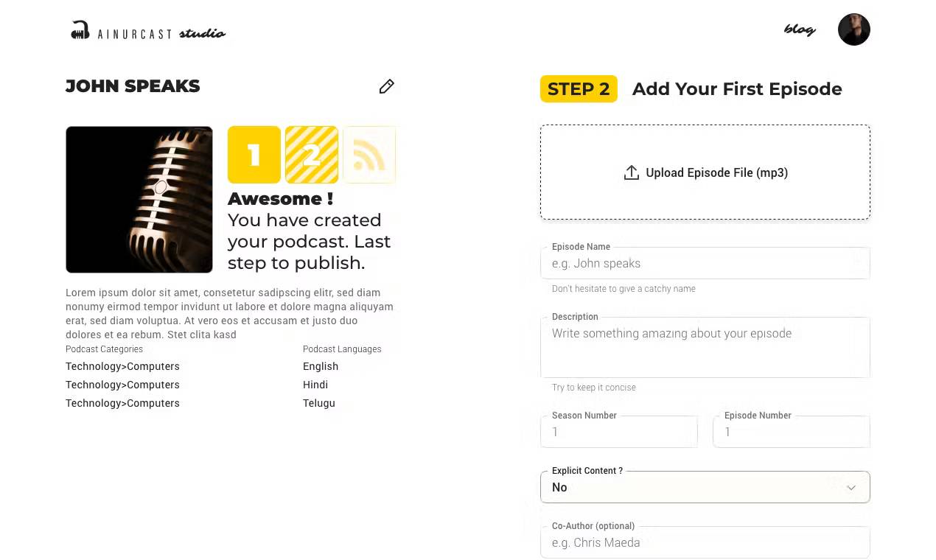Screen dimensions: 936x560
Task: Click the Add Your First Episode heading link
Action: 737,88
